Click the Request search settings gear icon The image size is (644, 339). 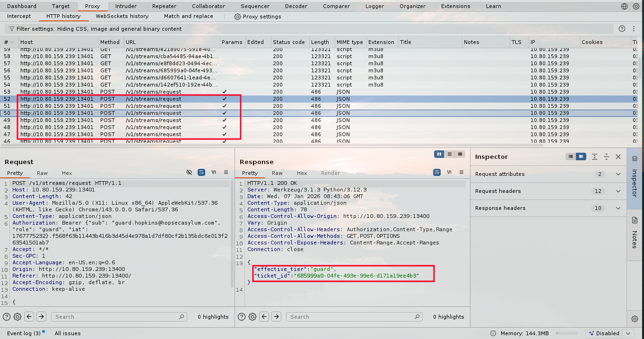17,317
